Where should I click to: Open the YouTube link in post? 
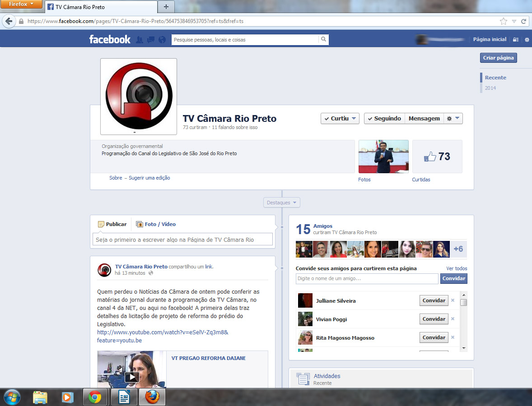[163, 336]
